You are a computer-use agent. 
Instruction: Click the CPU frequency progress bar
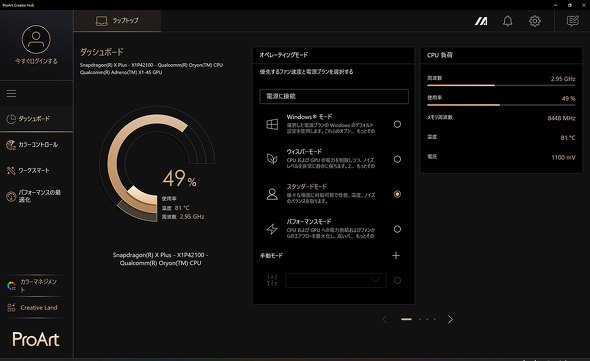[x=501, y=85]
